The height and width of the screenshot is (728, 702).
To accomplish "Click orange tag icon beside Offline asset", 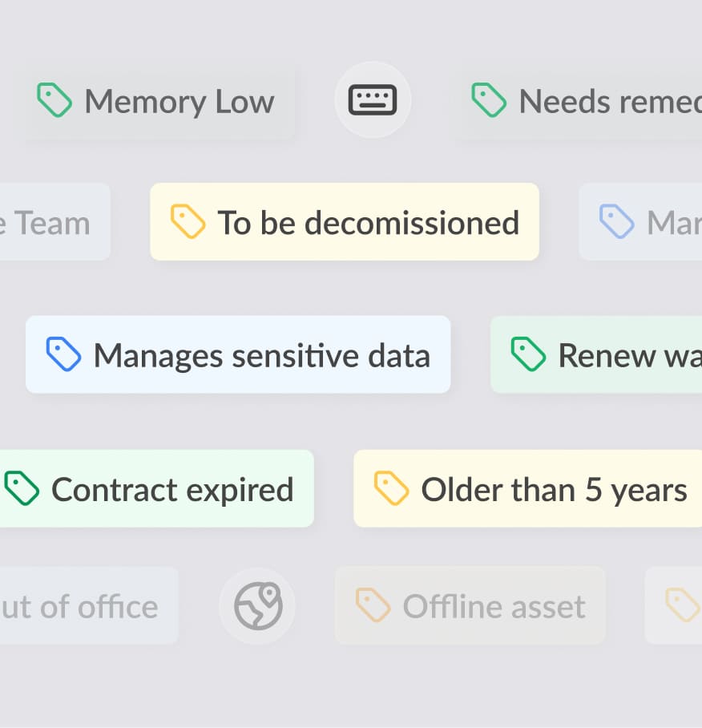I will 373,605.
